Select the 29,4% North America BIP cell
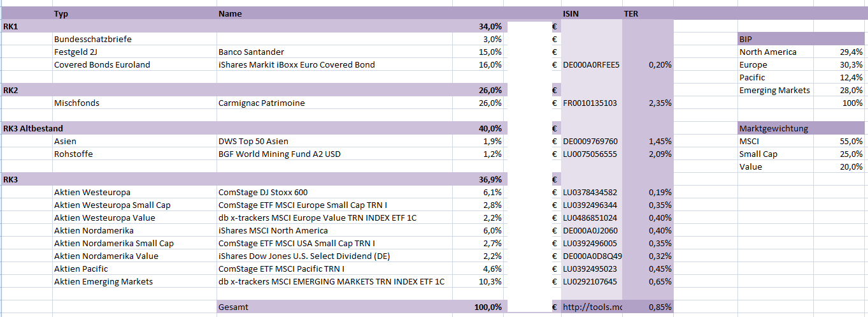Screen dimensions: 868x317 tap(851, 52)
